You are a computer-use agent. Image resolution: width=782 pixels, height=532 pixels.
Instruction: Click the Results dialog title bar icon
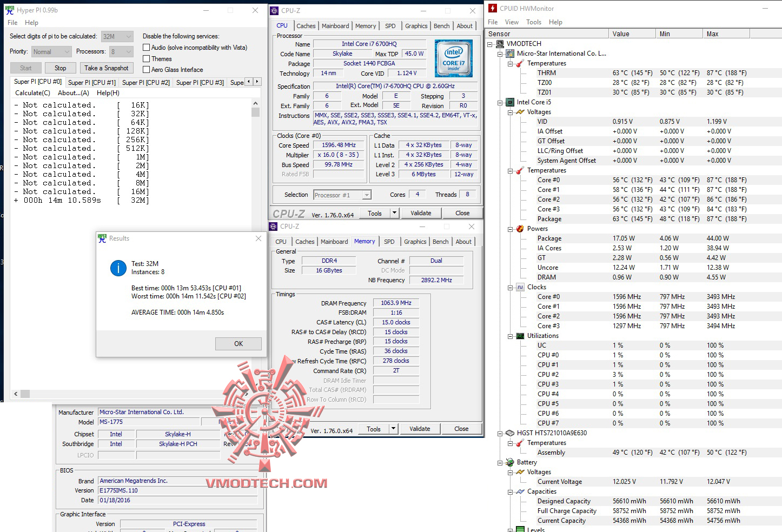click(102, 238)
